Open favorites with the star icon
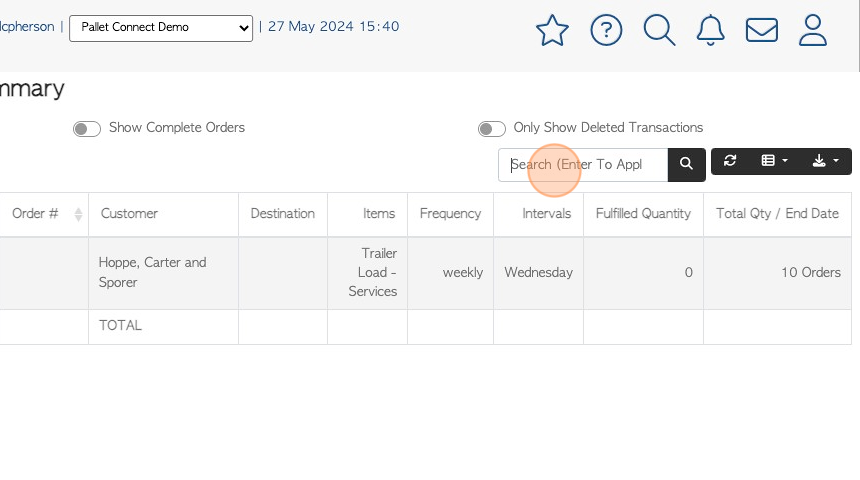The width and height of the screenshot is (860, 480). (x=552, y=30)
